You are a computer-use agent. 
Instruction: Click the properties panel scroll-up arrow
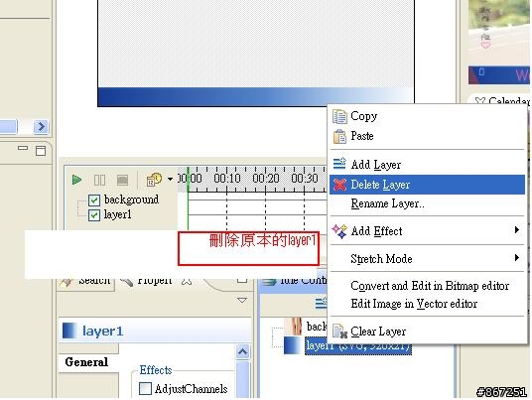point(242,351)
